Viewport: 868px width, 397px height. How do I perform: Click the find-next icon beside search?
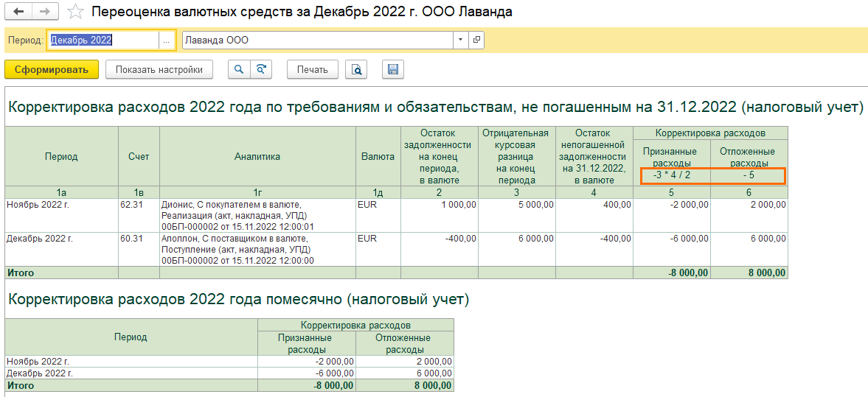[x=262, y=70]
